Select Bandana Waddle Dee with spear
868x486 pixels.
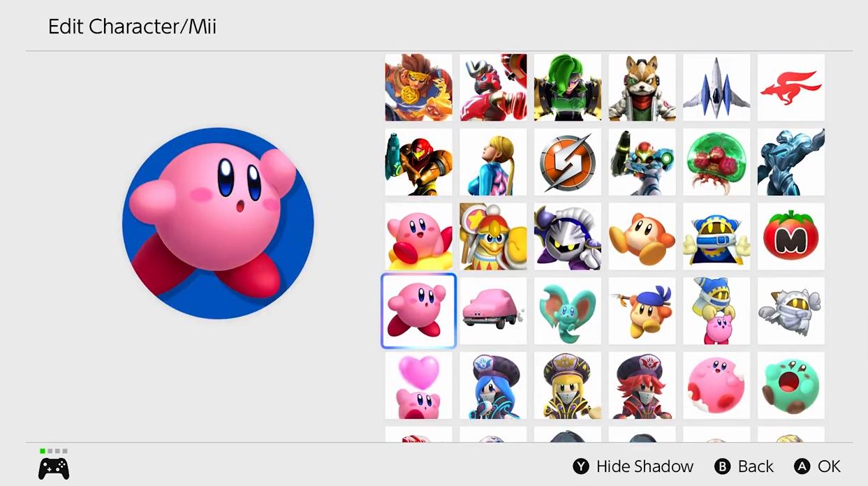click(642, 311)
